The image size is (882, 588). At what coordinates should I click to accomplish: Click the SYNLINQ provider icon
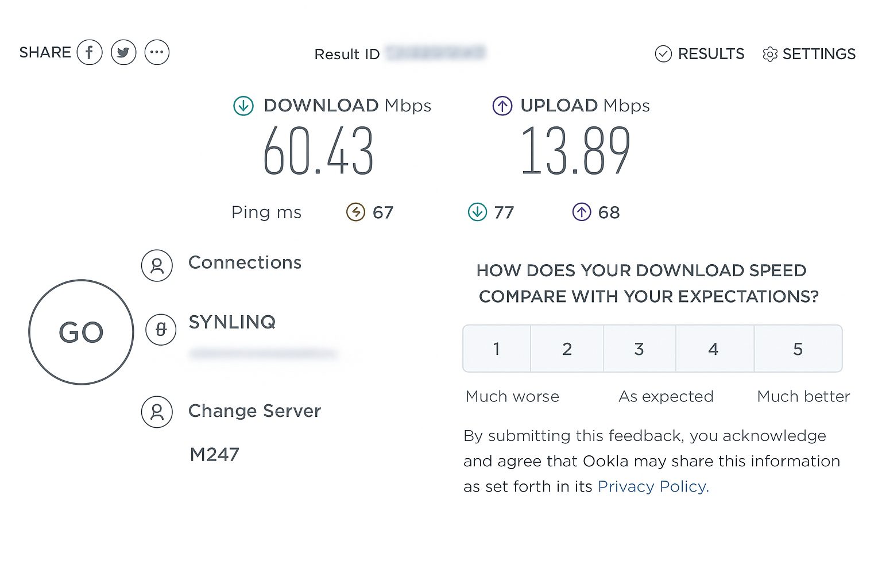pyautogui.click(x=161, y=330)
